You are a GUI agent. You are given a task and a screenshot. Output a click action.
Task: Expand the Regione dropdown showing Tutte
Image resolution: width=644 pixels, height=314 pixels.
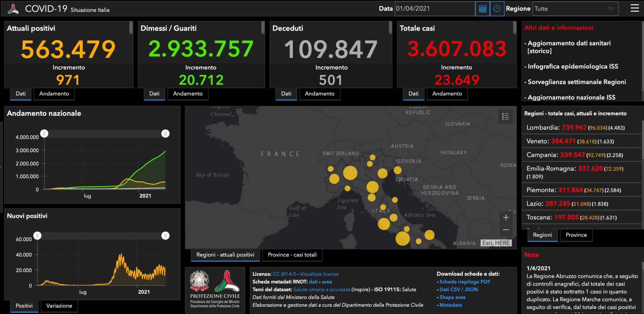575,9
